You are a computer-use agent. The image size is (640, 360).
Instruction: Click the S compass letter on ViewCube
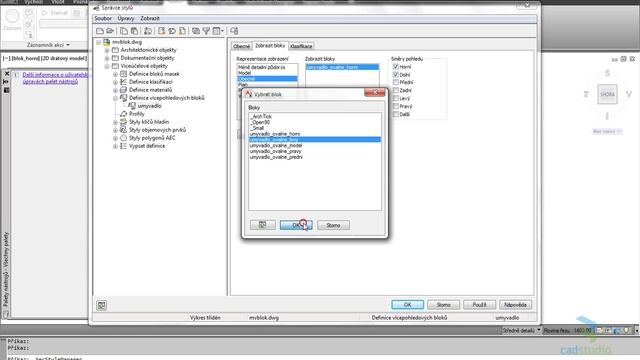[x=607, y=73]
